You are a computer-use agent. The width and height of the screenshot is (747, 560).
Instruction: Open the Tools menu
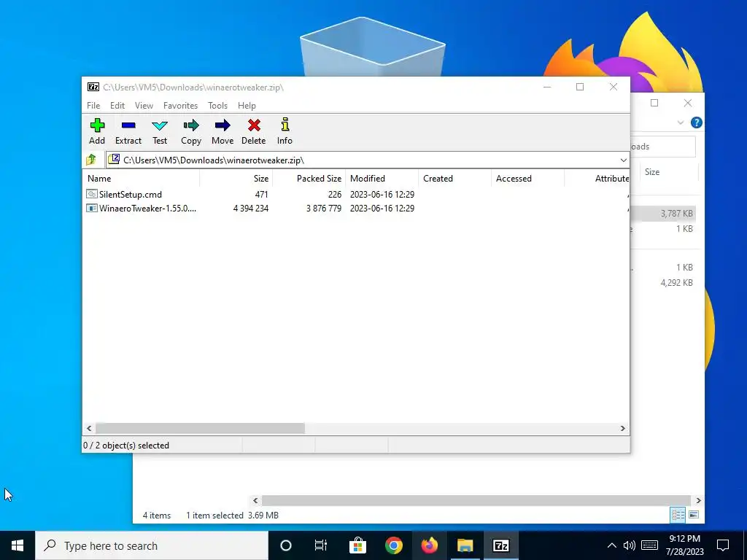click(x=217, y=105)
